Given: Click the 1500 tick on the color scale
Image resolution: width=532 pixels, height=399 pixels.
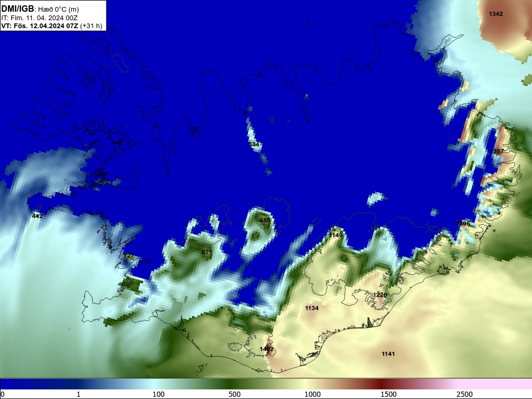Looking at the screenshot, I should (388, 394).
